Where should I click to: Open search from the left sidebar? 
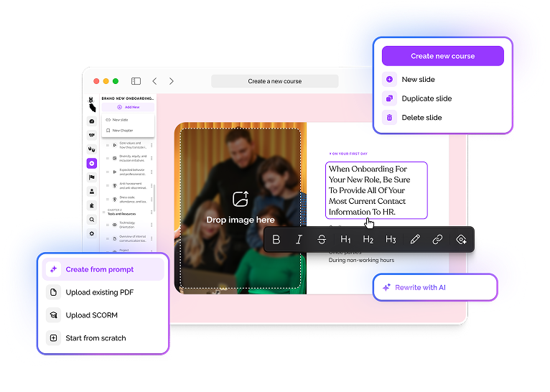(91, 220)
